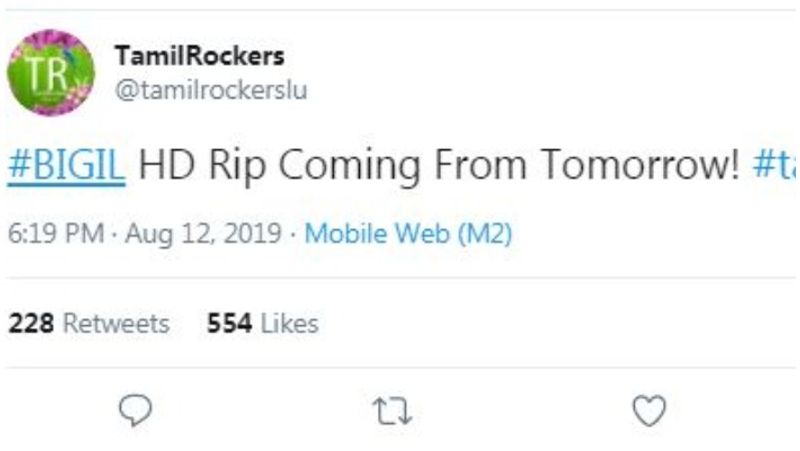Click the TamilRockers display name
800x451 pixels.
pyautogui.click(x=199, y=56)
